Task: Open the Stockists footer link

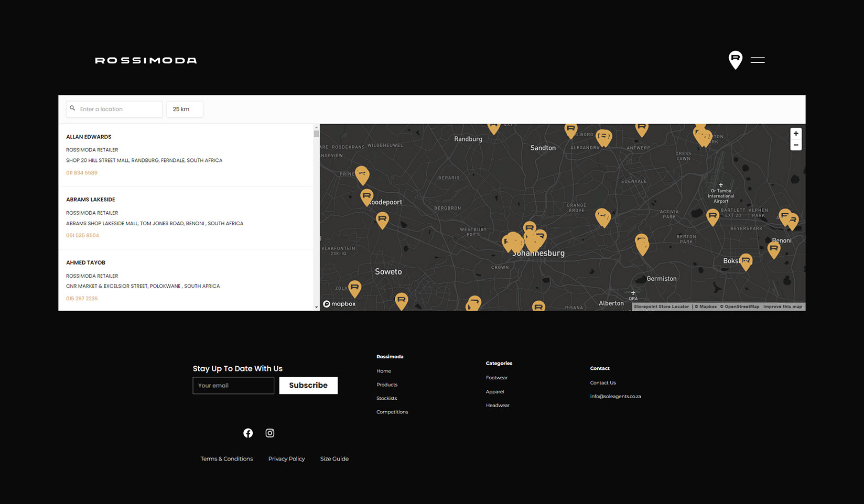Action: [386, 398]
